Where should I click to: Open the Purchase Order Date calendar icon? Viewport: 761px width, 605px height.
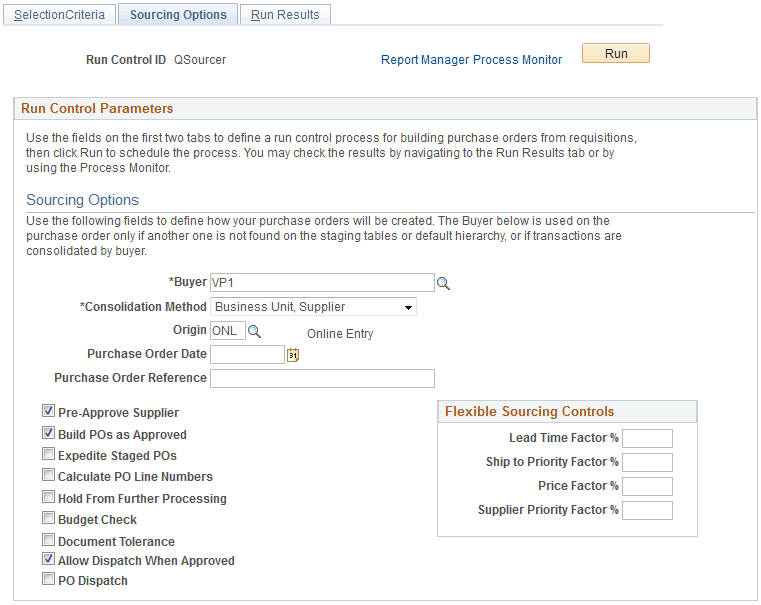(x=293, y=355)
